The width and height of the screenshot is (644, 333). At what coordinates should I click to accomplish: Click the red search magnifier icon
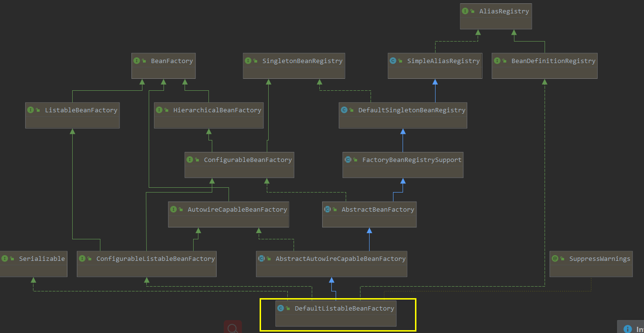click(233, 328)
